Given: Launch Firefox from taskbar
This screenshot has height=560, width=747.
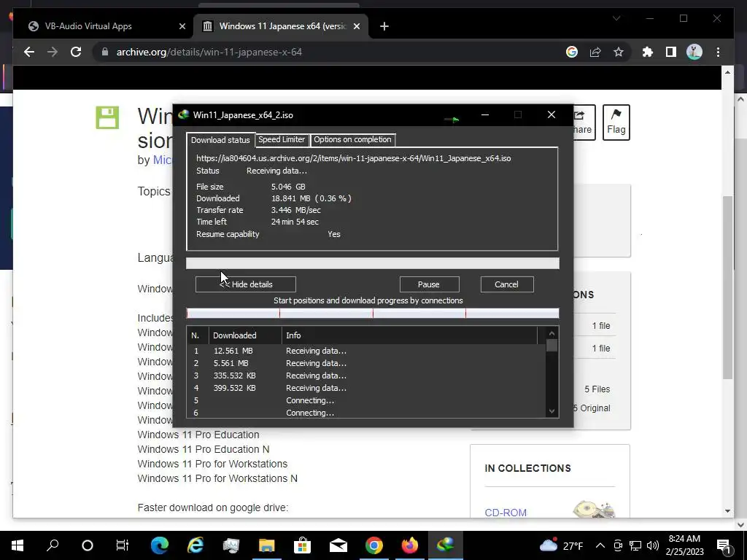Looking at the screenshot, I should 410,545.
